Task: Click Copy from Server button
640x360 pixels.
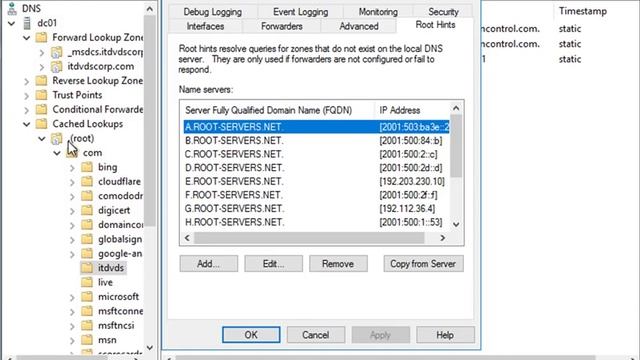Action: 423,264
